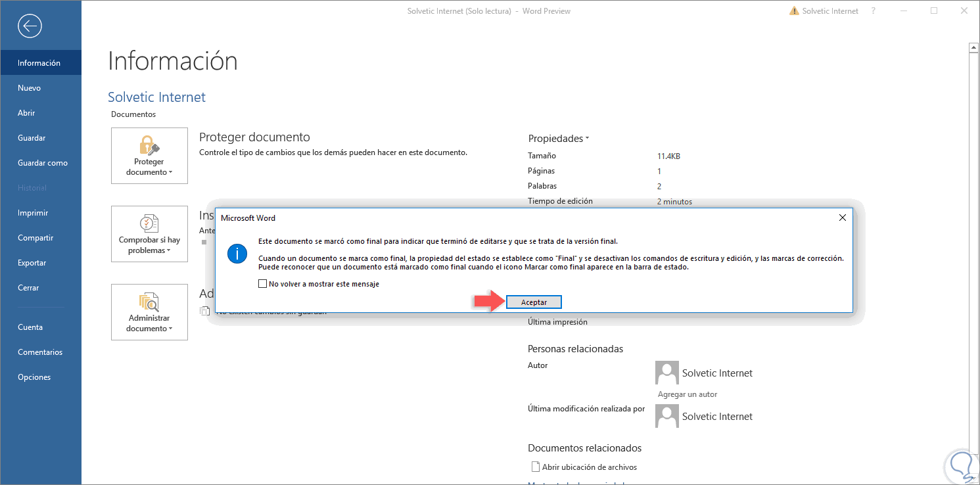Open Cuenta in the sidebar
Screen dimensions: 980x485
point(41,327)
